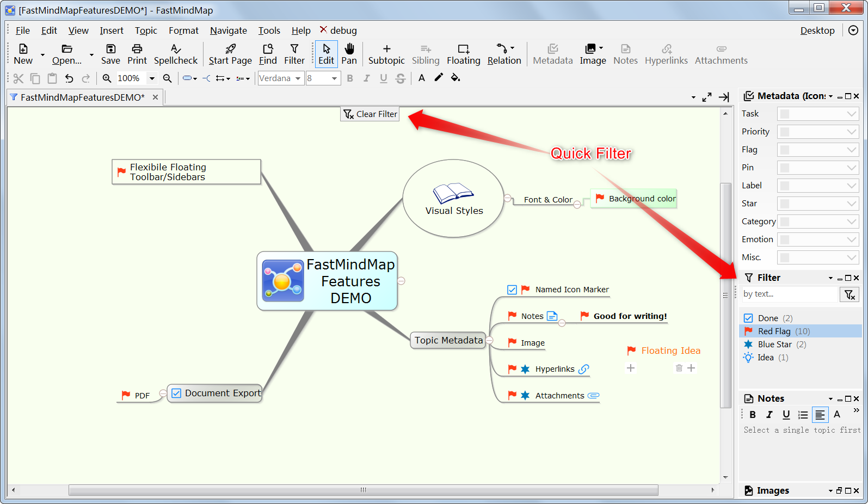
Task: Click the Find toolbar icon
Action: click(x=268, y=49)
